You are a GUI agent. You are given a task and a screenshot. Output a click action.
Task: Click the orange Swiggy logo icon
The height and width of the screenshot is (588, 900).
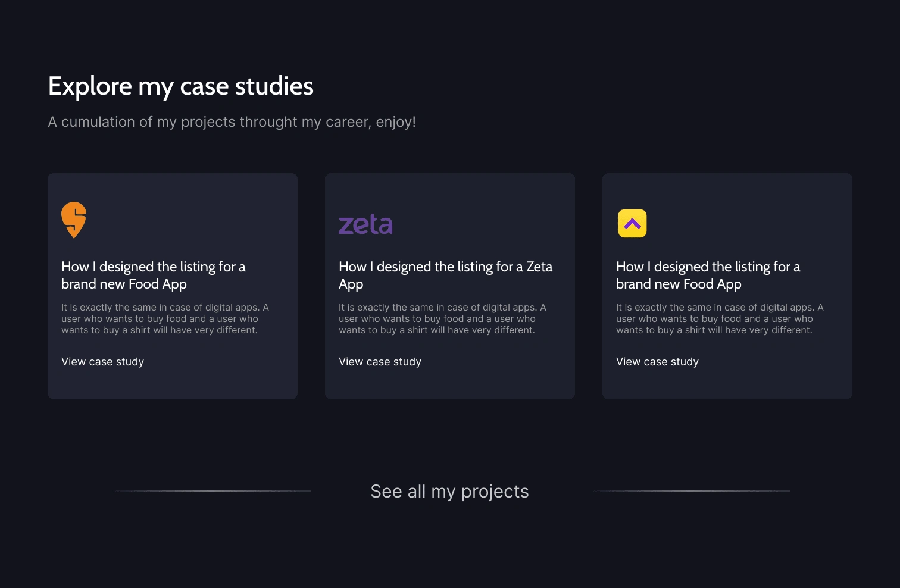pos(74,220)
